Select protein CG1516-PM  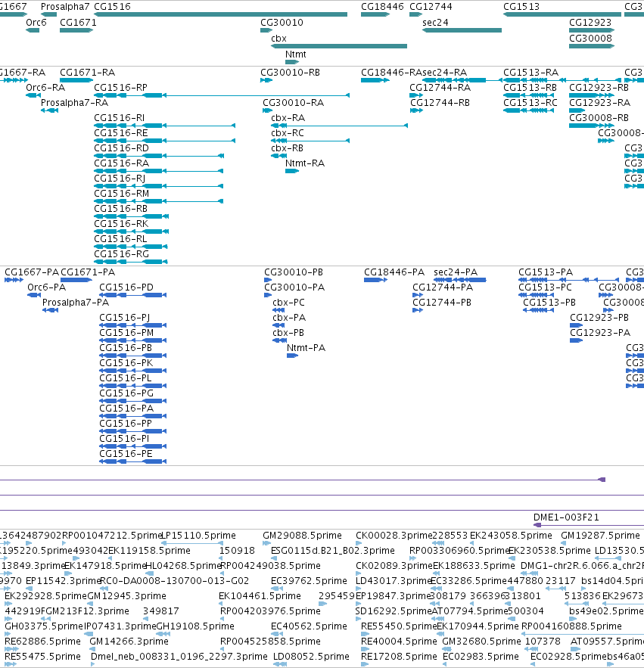[x=133, y=340]
